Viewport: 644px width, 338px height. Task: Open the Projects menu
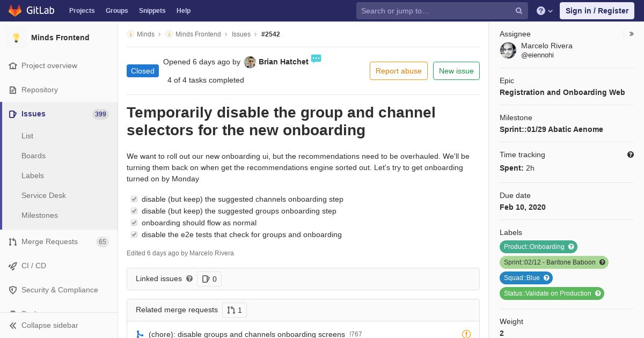(x=82, y=11)
